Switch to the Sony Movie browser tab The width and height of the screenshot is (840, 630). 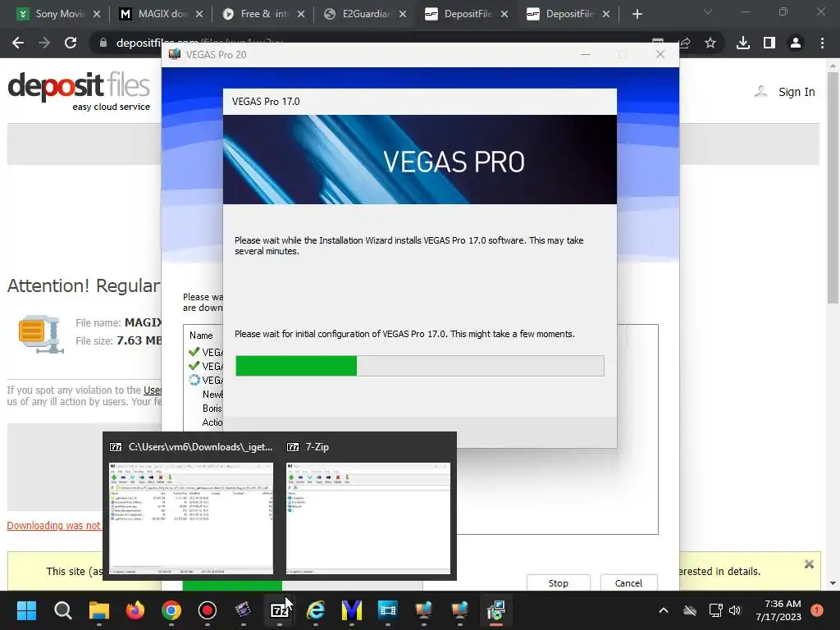point(52,14)
